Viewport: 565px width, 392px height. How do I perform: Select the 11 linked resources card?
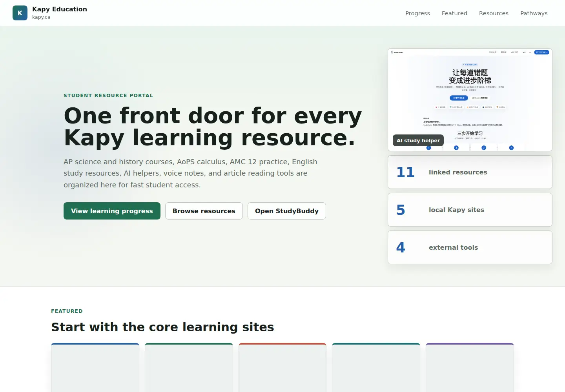[x=470, y=172]
